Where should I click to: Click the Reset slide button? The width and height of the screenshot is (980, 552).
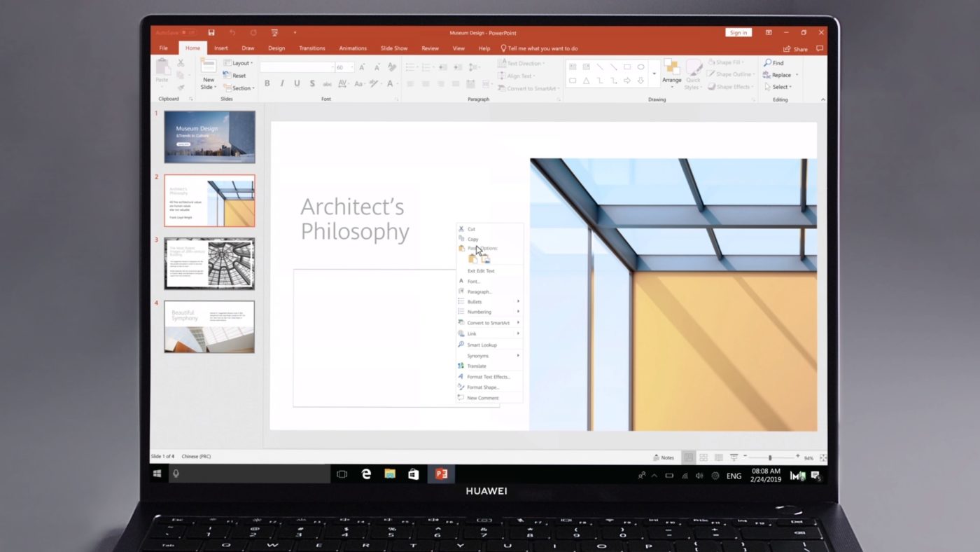point(235,76)
